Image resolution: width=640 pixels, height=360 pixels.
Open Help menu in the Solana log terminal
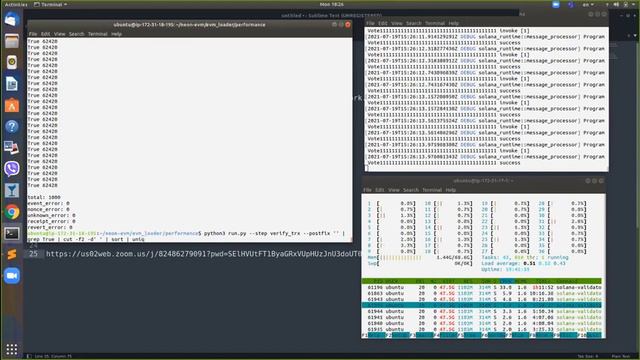453,23
